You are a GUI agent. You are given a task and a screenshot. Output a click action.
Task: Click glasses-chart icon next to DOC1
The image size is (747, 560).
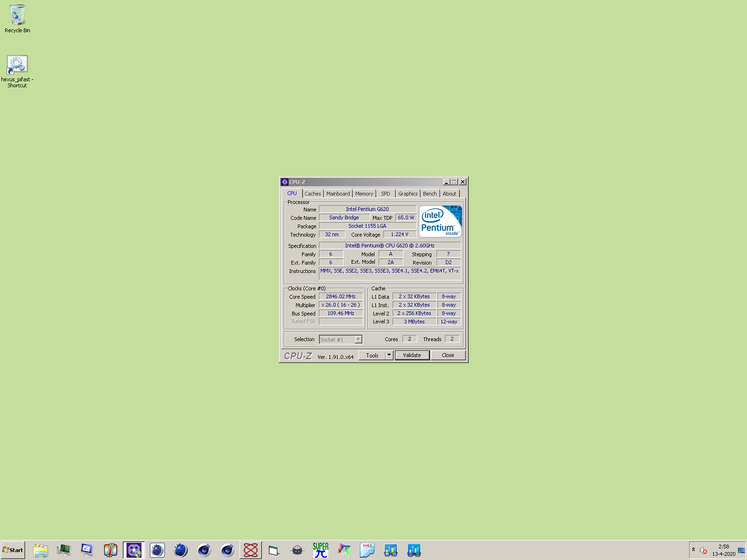coord(391,550)
